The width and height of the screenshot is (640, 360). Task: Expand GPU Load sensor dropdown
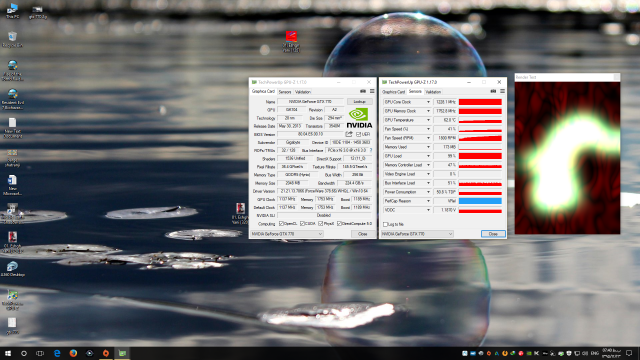(x=428, y=156)
